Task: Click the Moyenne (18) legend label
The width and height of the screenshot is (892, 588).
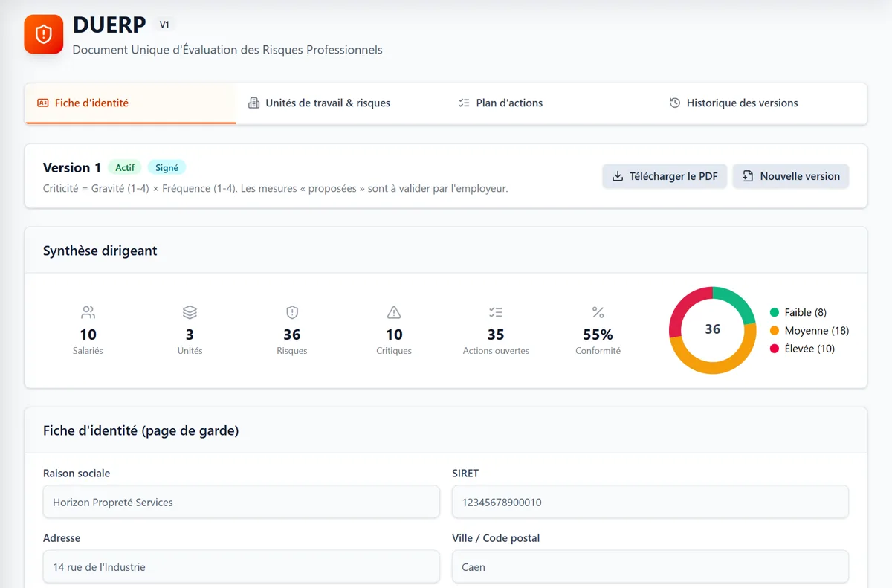Action: tap(816, 331)
